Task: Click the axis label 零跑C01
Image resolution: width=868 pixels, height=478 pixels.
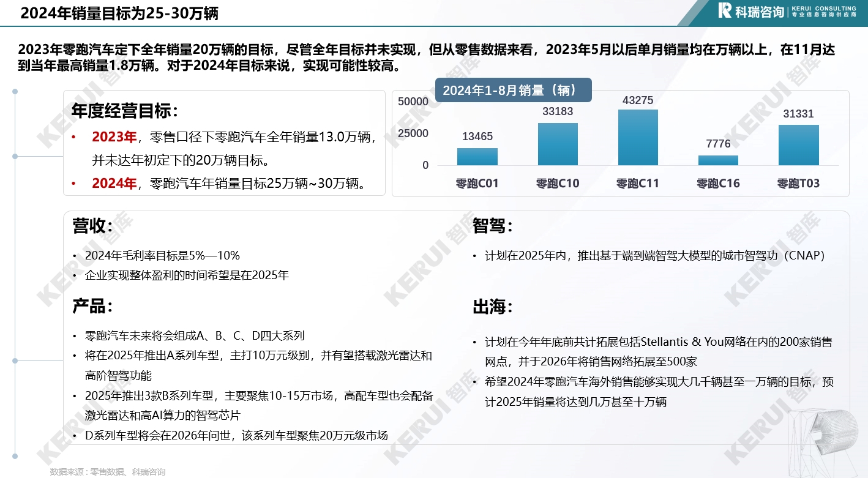Action: pos(477,184)
